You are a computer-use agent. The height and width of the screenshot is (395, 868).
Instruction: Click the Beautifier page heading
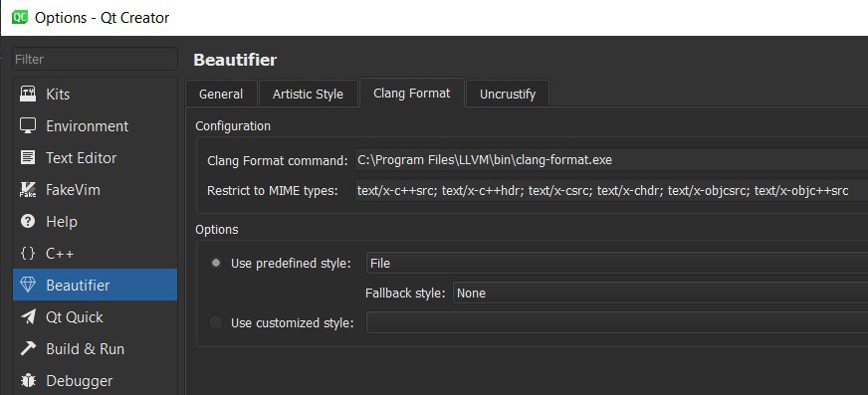[x=235, y=60]
